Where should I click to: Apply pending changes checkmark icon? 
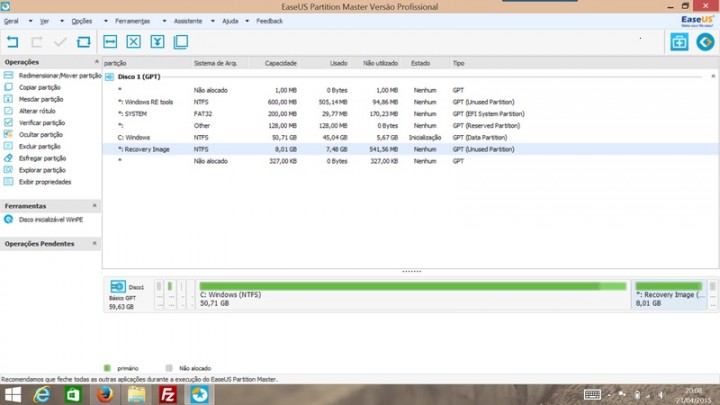click(x=60, y=42)
